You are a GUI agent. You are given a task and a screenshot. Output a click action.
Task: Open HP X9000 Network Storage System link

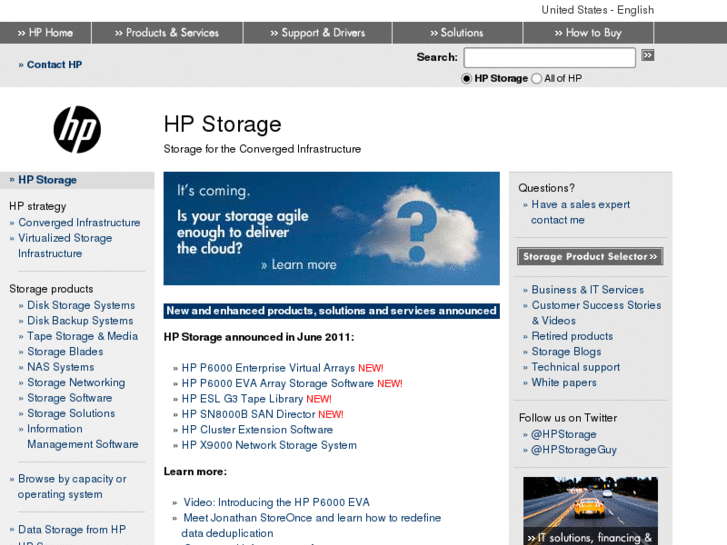pyautogui.click(x=269, y=445)
